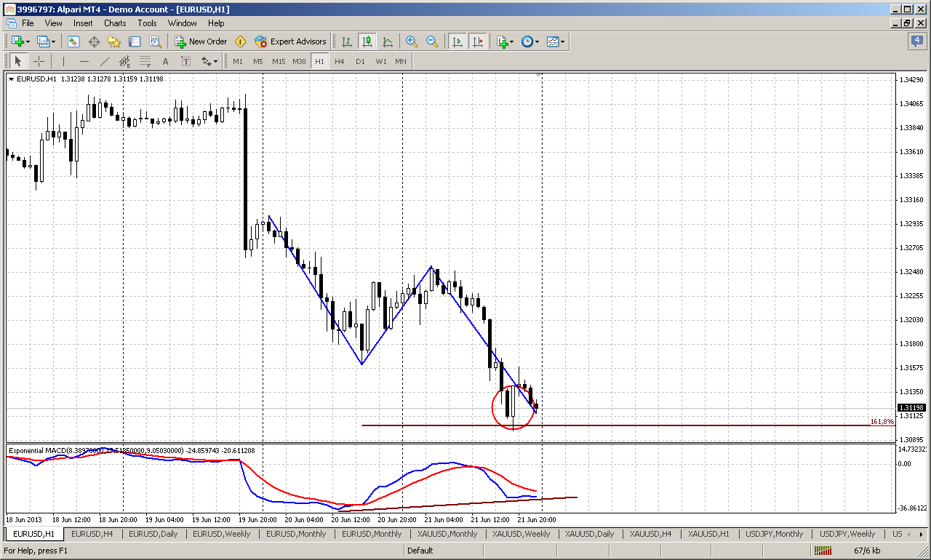Switch the chart to line chart display
Screen dimensions: 931x560
coord(387,41)
